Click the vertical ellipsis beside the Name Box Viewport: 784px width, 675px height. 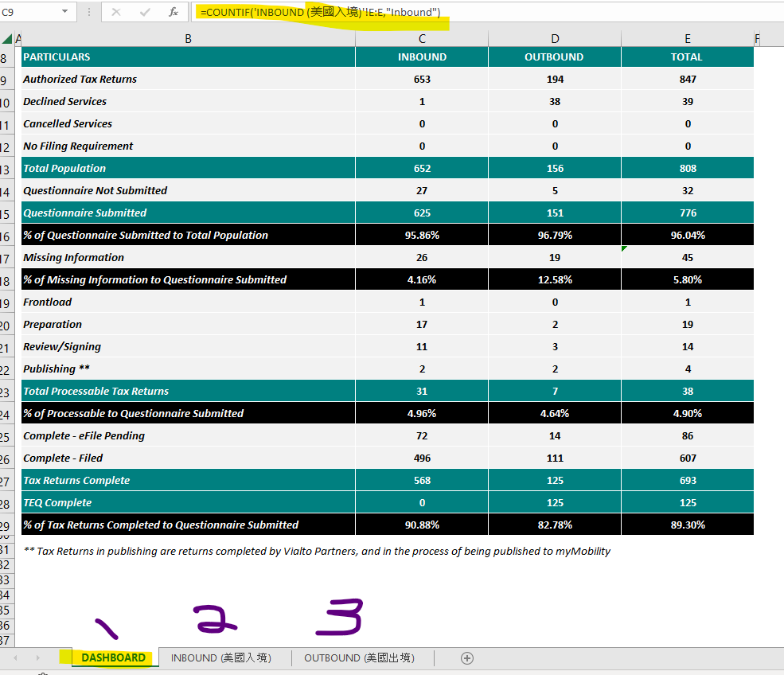[x=90, y=12]
